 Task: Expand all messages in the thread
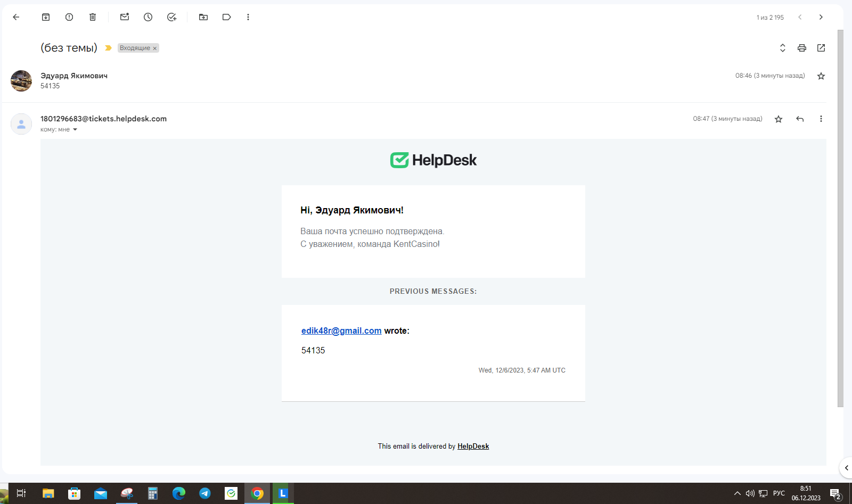click(783, 48)
